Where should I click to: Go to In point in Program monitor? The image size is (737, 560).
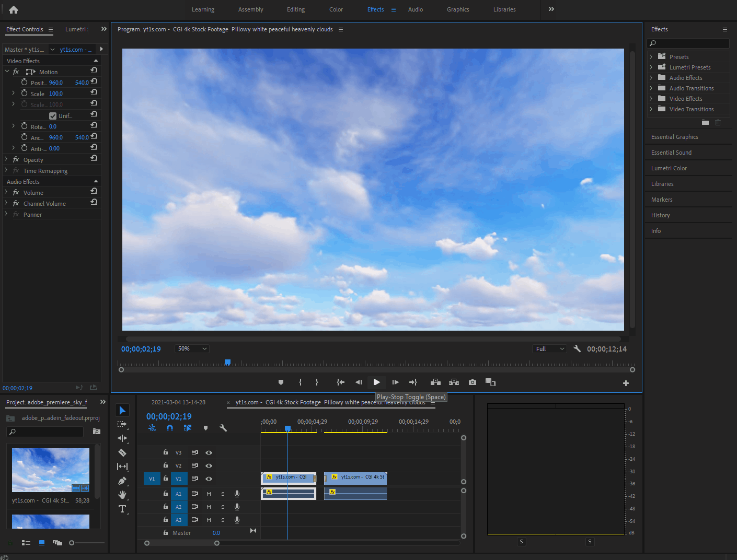pyautogui.click(x=341, y=382)
